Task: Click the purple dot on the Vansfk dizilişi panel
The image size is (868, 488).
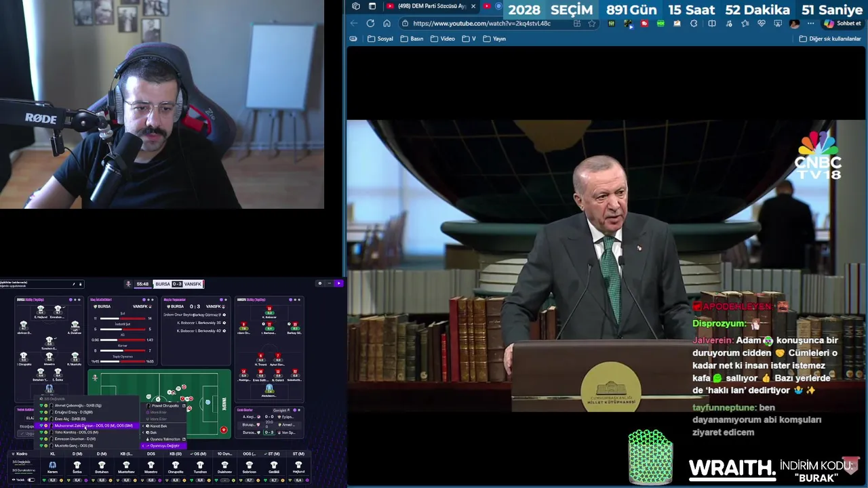Action: pos(290,300)
